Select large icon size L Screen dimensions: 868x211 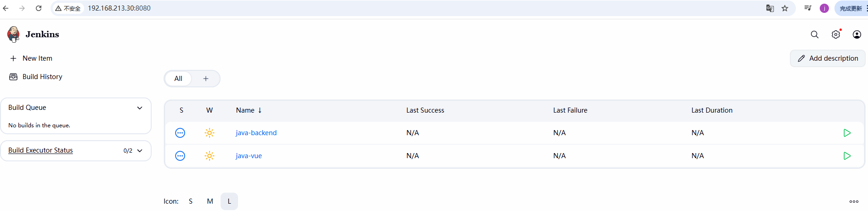click(x=229, y=201)
